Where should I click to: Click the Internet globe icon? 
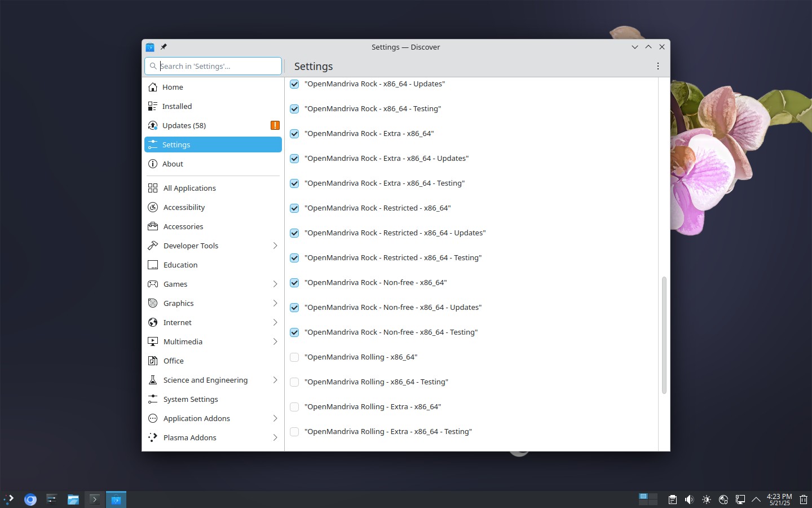[x=153, y=322]
